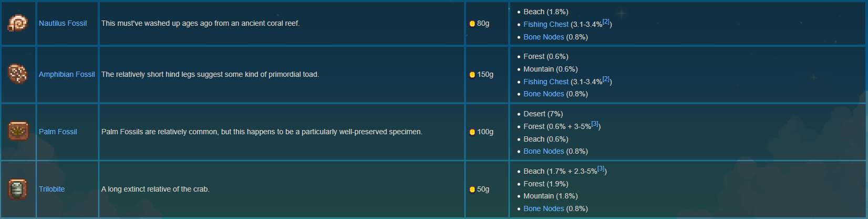Open Fishing Chest link in Amphibian Fossil row

[546, 82]
